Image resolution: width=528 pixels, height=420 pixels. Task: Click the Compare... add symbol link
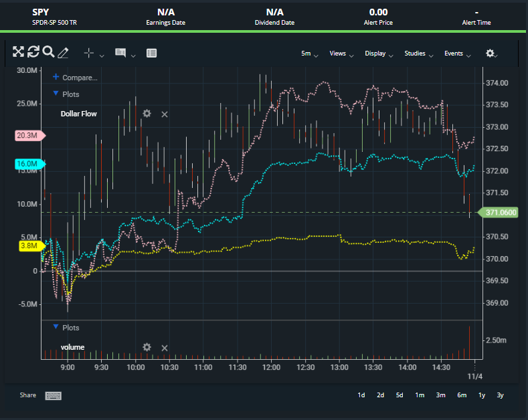79,78
